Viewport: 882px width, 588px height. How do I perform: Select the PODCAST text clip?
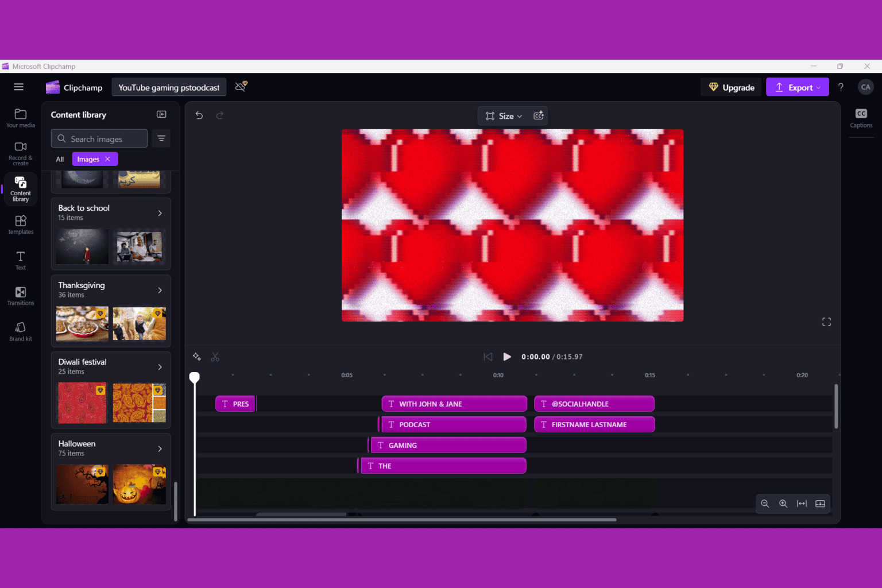click(454, 424)
